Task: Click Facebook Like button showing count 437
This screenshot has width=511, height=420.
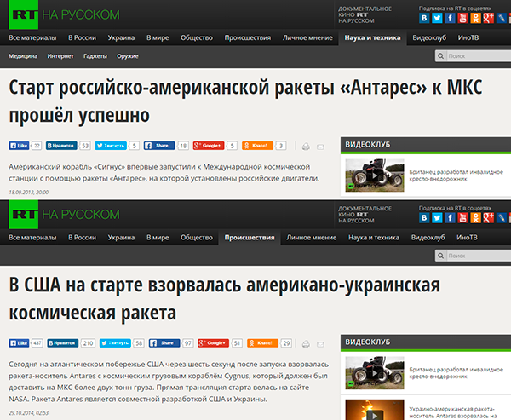Action: pyautogui.click(x=19, y=343)
